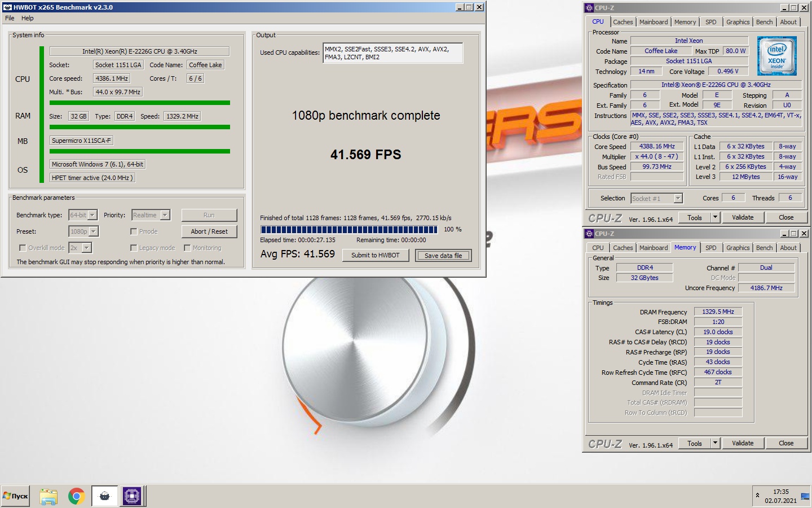This screenshot has width=812, height=508.
Task: Click the HWBOT x265 title bar icon
Action: (7, 7)
